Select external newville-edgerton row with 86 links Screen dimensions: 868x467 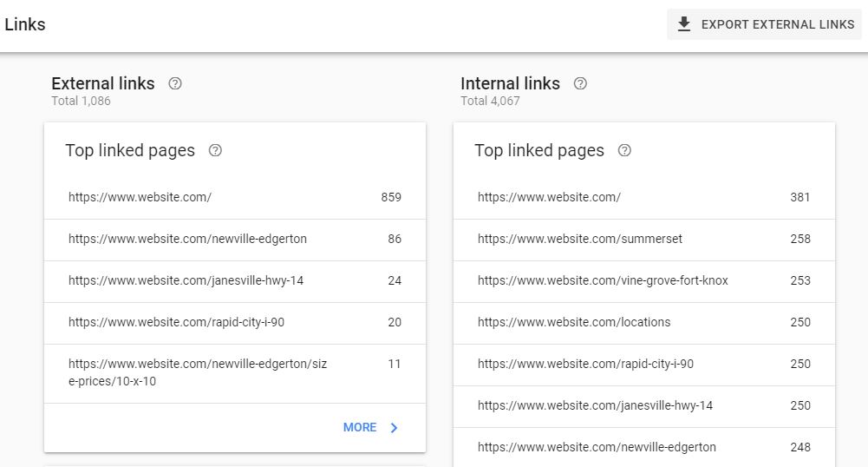234,239
